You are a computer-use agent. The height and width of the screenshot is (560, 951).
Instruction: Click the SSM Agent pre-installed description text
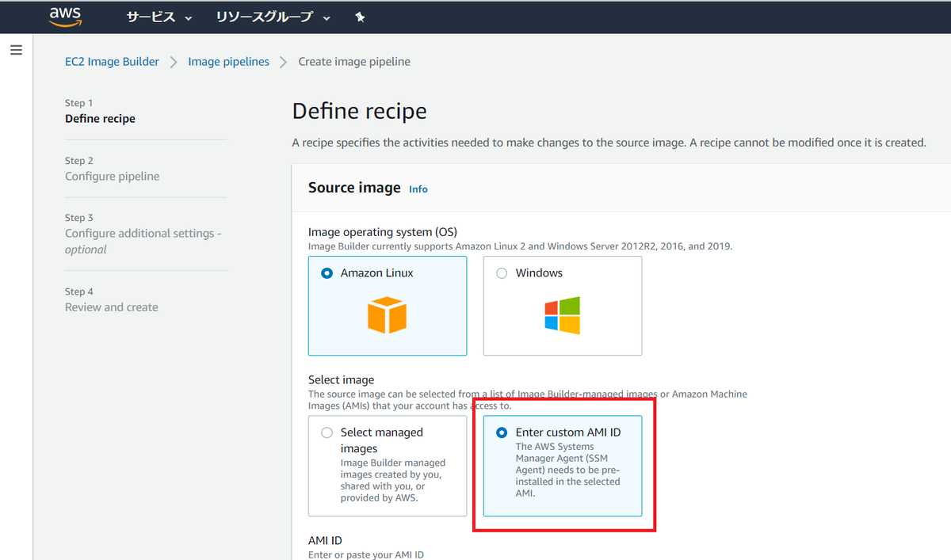click(x=568, y=470)
